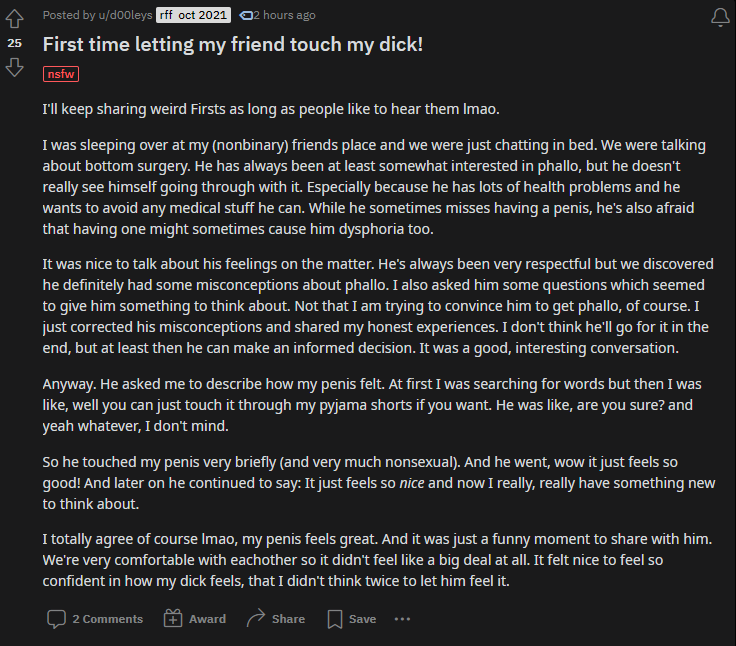The width and height of the screenshot is (736, 646).
Task: Select the "Share" text label
Action: (288, 619)
